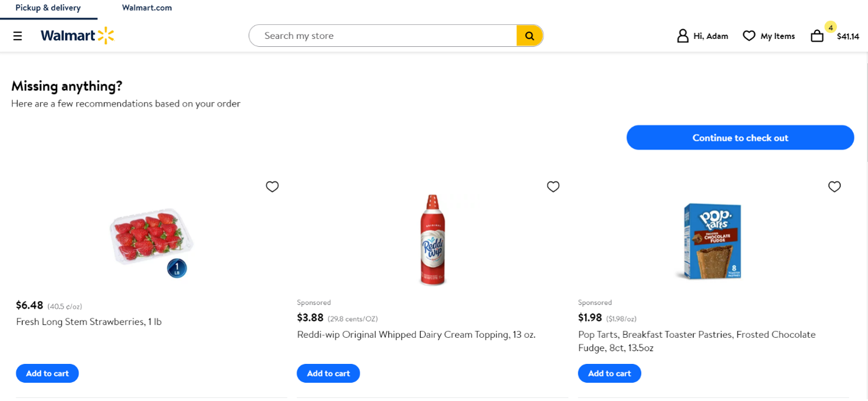This screenshot has width=868, height=401.
Task: Open My Items via heart icon
Action: click(749, 35)
